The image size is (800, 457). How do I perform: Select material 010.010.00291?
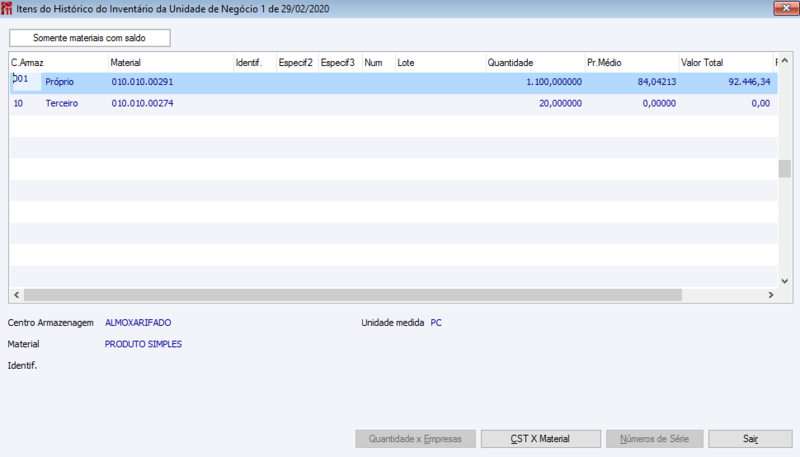coord(142,82)
